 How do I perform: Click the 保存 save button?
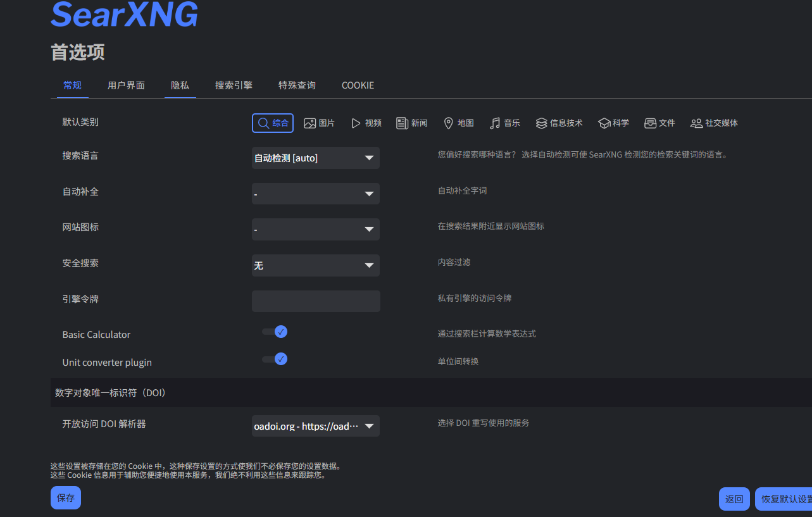pos(66,498)
